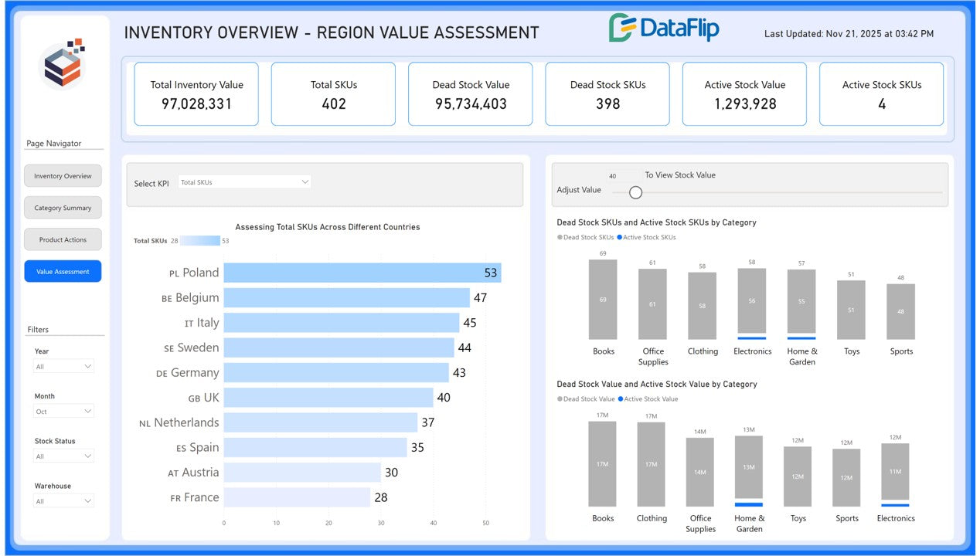This screenshot has height=556, width=980.
Task: Click the Adjust Value number input box
Action: [623, 176]
